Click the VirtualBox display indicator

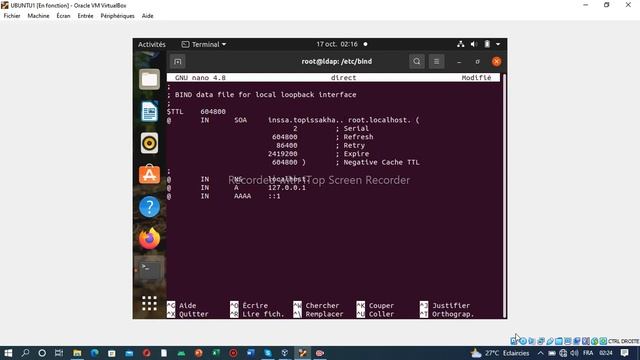[x=568, y=341]
